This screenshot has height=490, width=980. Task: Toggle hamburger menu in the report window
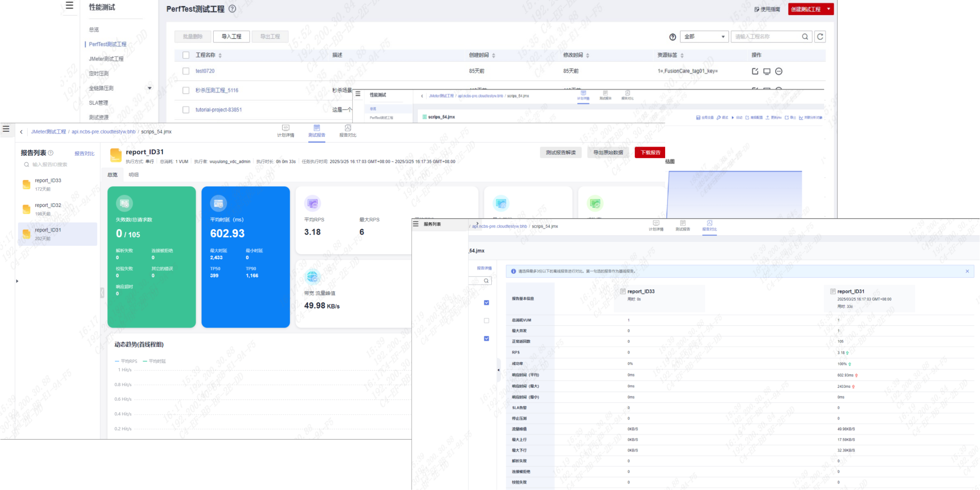point(6,129)
